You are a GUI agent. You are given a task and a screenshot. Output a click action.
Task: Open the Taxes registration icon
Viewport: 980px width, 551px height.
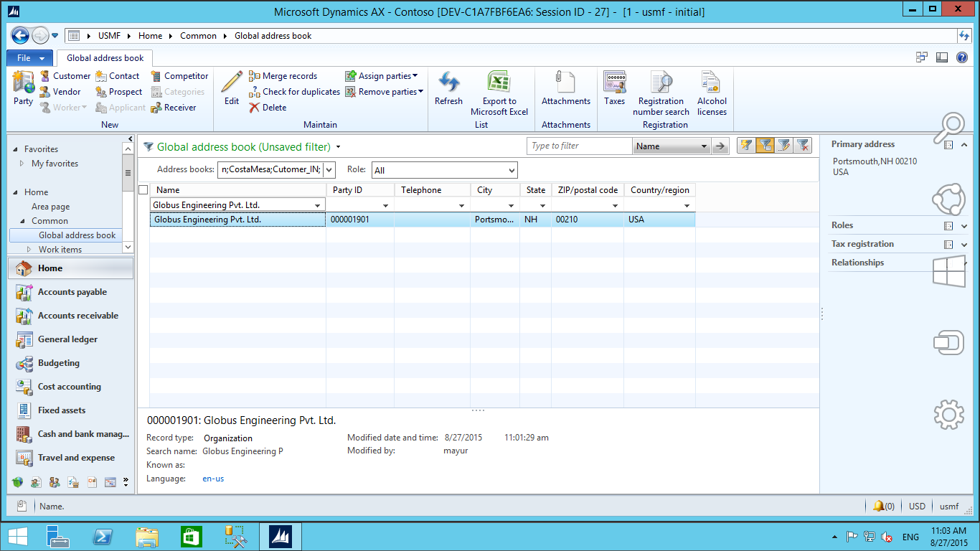tap(614, 88)
